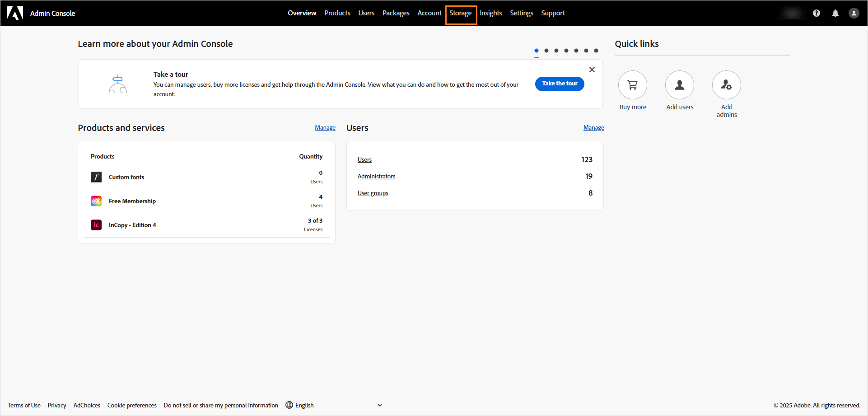Image resolution: width=868 pixels, height=416 pixels.
Task: Click the InCopy product icon
Action: [x=96, y=225]
